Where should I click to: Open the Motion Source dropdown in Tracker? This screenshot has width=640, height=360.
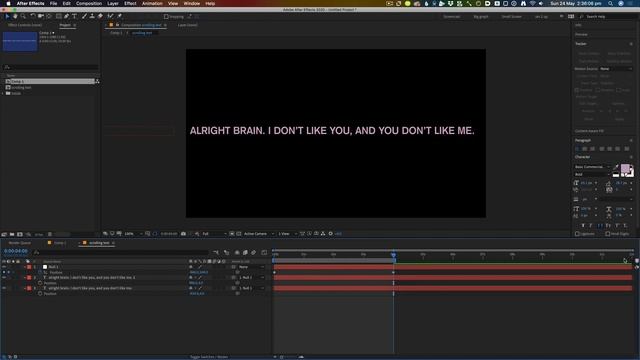[x=616, y=69]
